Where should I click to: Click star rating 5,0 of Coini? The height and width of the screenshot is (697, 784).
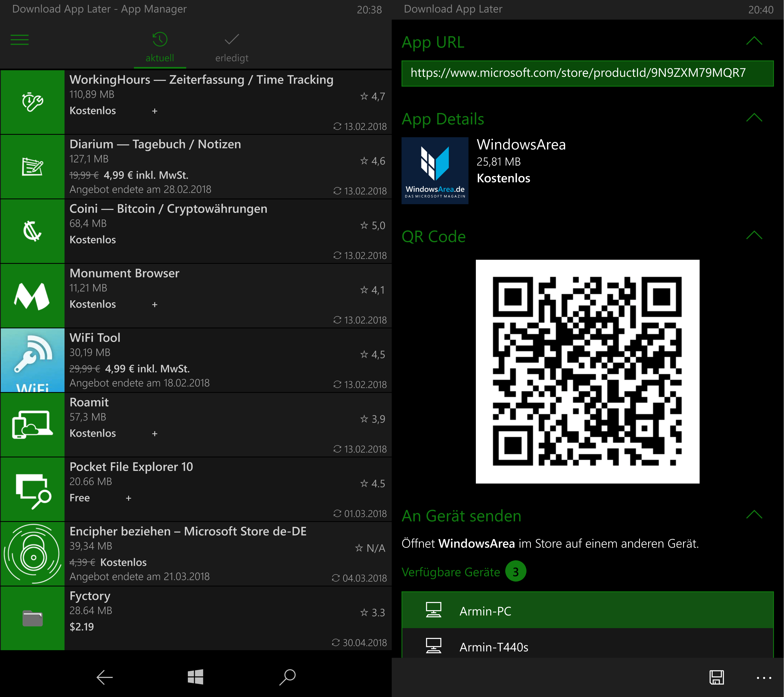(x=372, y=225)
